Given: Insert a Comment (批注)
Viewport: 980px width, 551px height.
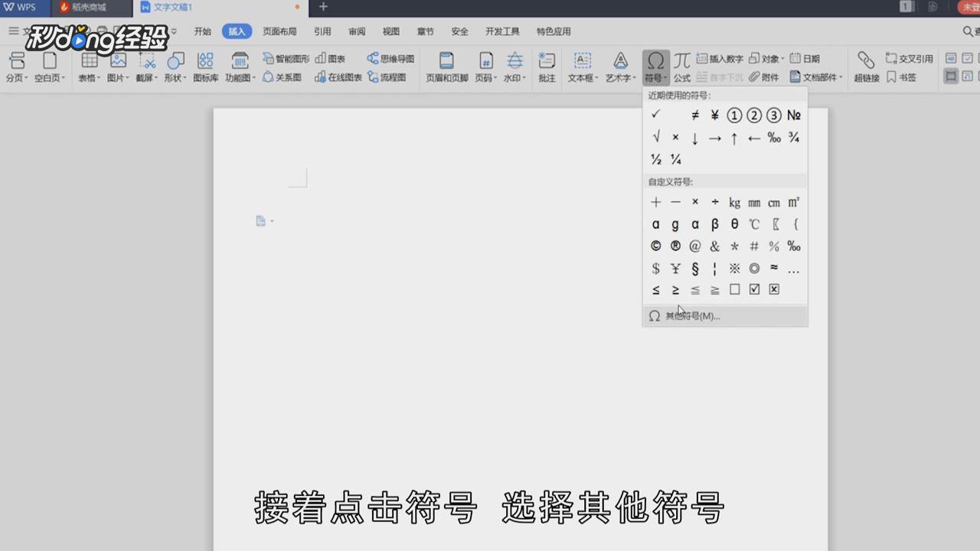Looking at the screenshot, I should click(x=547, y=67).
